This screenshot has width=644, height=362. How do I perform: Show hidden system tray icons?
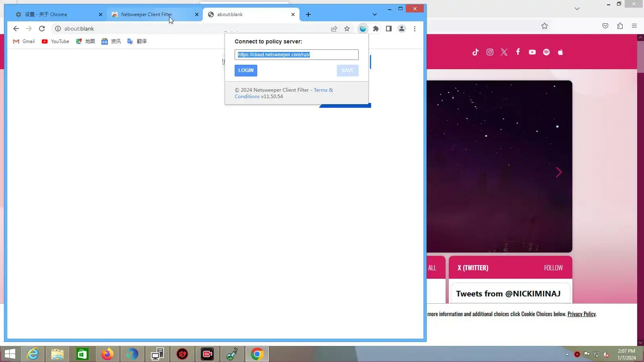[x=567, y=354]
